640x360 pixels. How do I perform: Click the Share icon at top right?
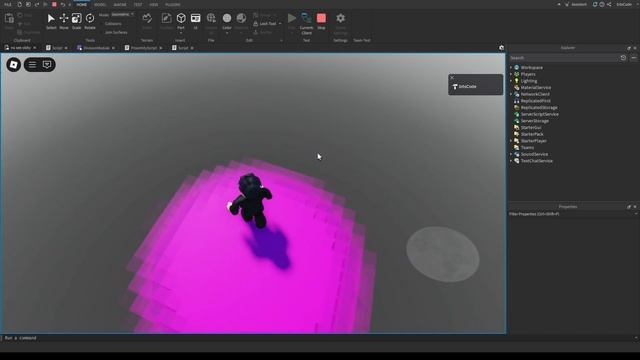tap(609, 4)
